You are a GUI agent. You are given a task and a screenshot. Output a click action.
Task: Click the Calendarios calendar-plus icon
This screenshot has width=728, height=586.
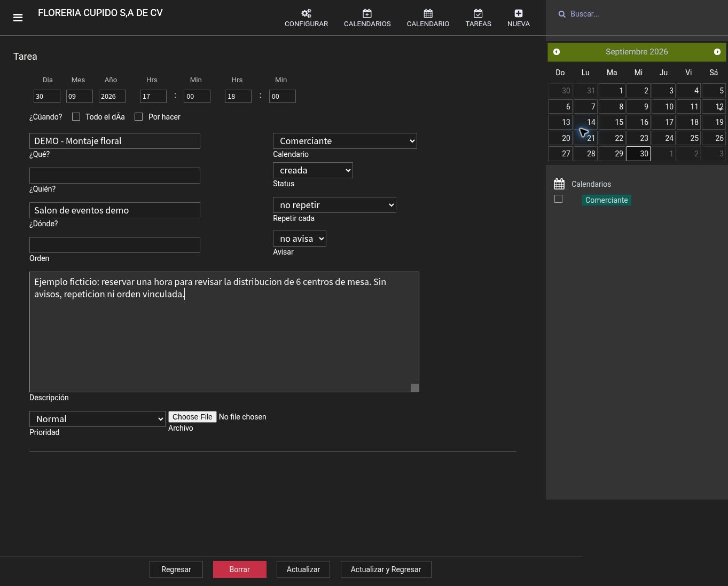[367, 13]
